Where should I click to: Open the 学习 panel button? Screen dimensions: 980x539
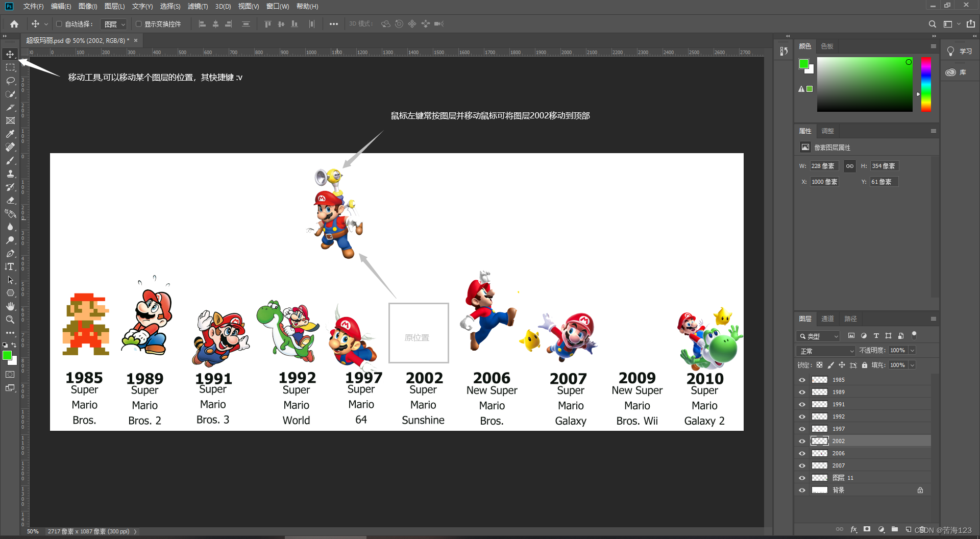point(960,52)
